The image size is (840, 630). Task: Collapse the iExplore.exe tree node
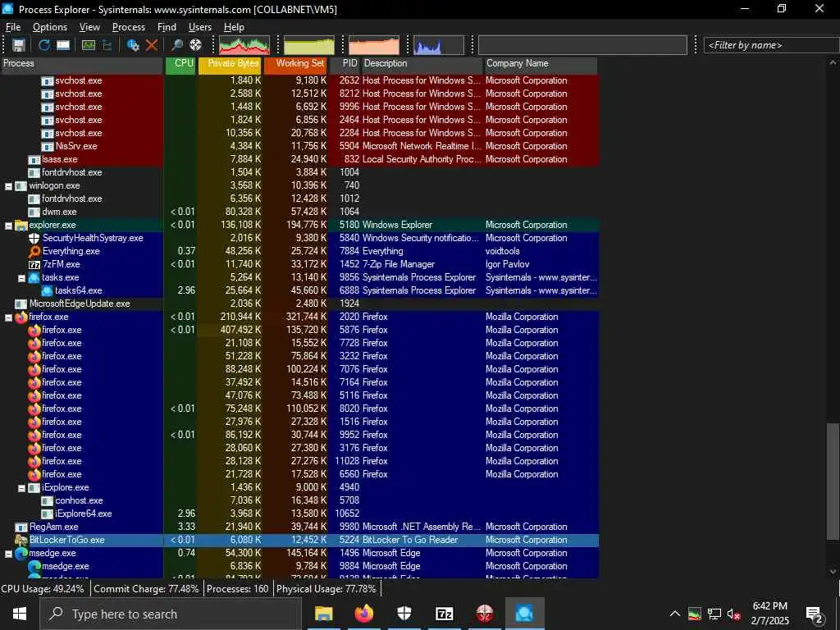coord(21,488)
